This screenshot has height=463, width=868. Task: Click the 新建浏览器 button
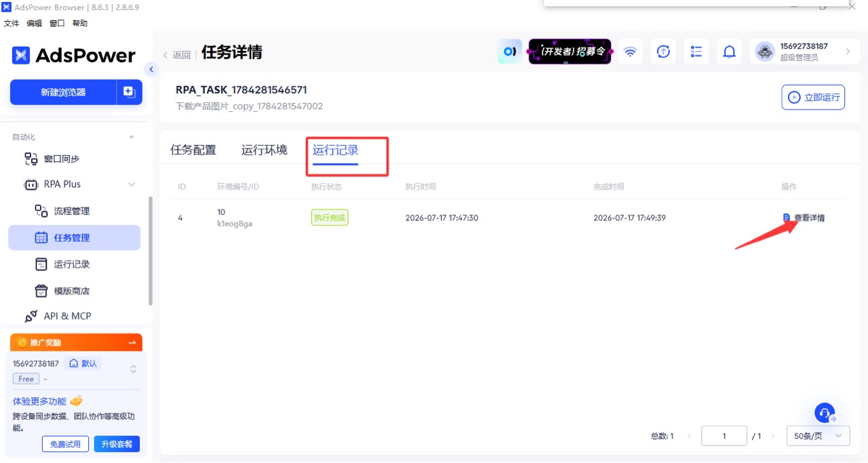click(63, 92)
